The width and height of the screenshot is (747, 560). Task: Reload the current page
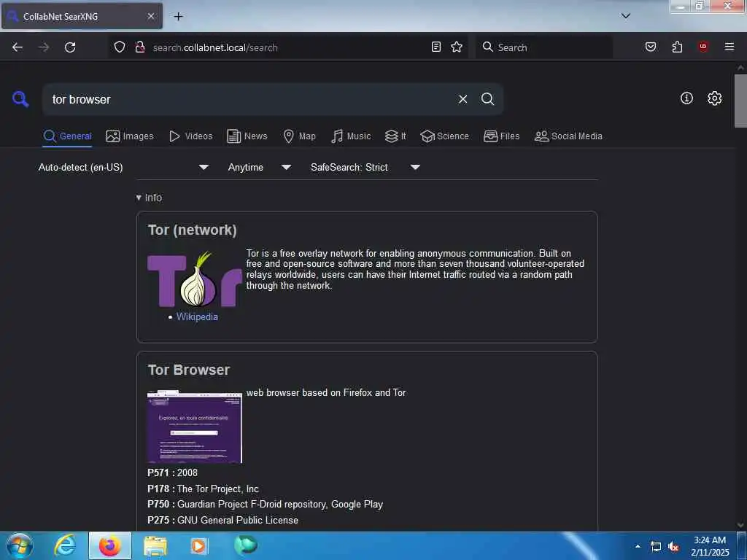[x=70, y=47]
